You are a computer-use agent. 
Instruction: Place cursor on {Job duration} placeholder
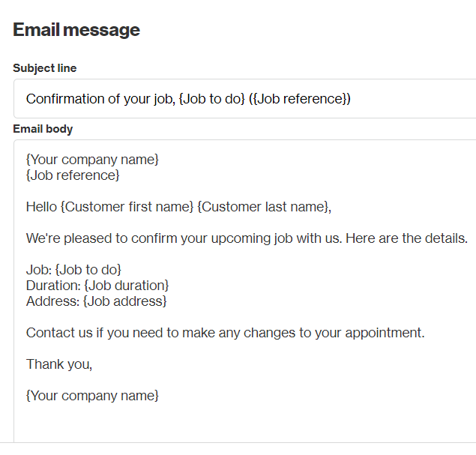(x=127, y=286)
